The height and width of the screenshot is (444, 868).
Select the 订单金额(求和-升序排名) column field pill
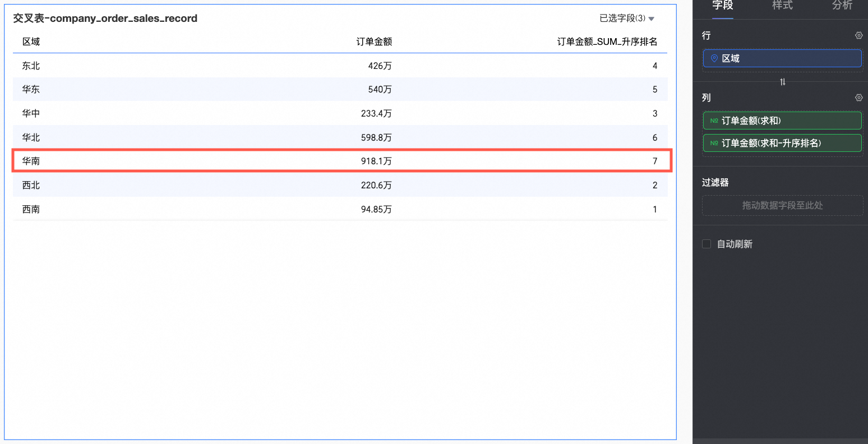pyautogui.click(x=782, y=143)
